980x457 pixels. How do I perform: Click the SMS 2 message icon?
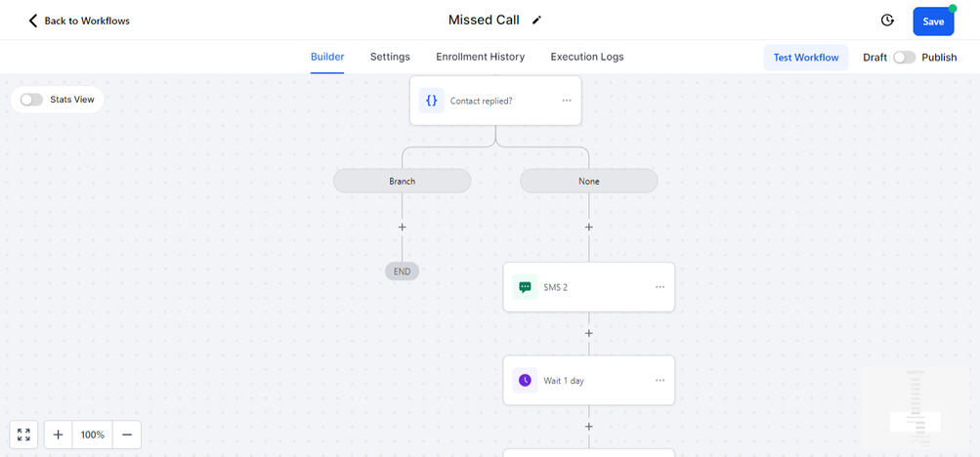[525, 287]
